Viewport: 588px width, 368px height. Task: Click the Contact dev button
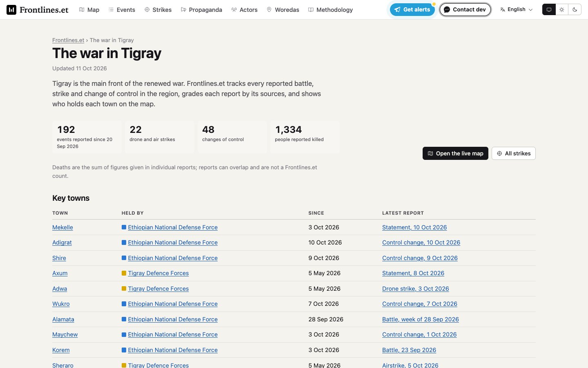(465, 9)
